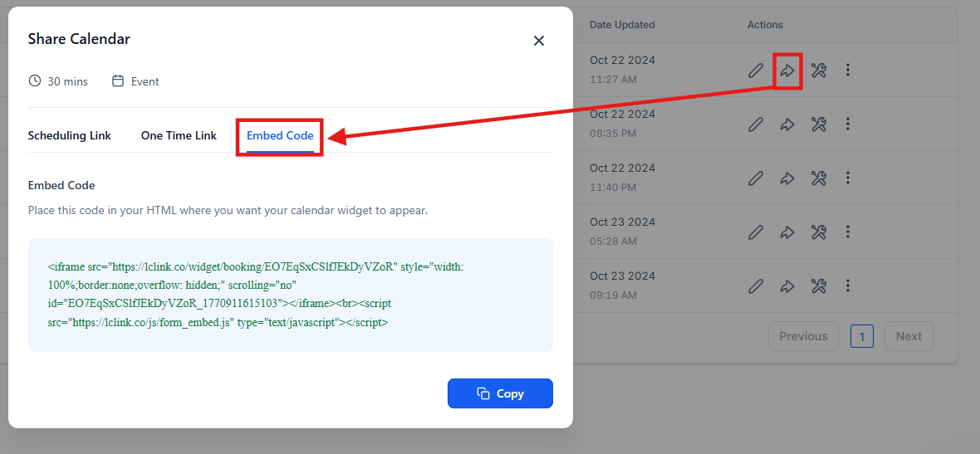This screenshot has width=980, height=454.
Task: Open more options for the 11:40 PM row
Action: 848,178
